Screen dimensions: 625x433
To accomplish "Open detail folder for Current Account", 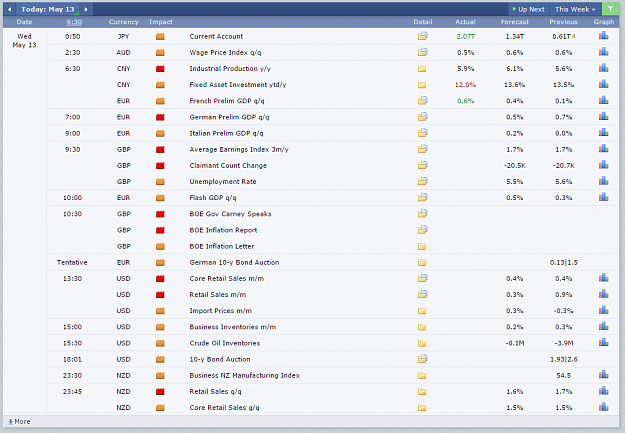I will click(423, 36).
